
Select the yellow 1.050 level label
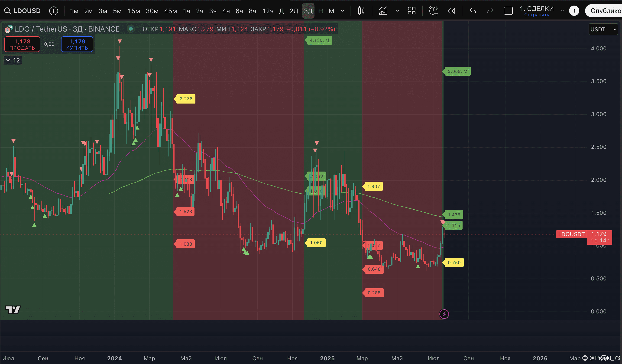pyautogui.click(x=315, y=243)
